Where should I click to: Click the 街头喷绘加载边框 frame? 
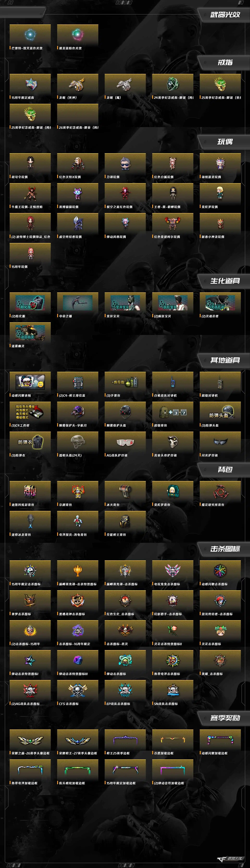[78, 770]
